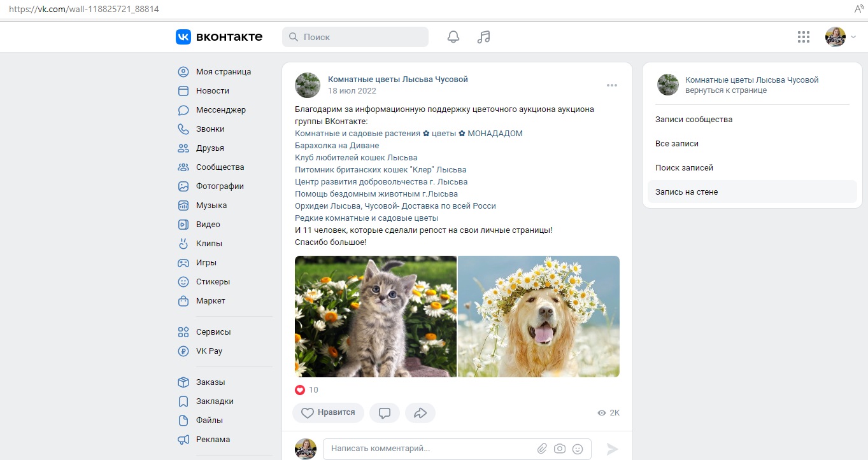The width and height of the screenshot is (868, 460).
Task: Share the post with arrow button
Action: tap(420, 413)
